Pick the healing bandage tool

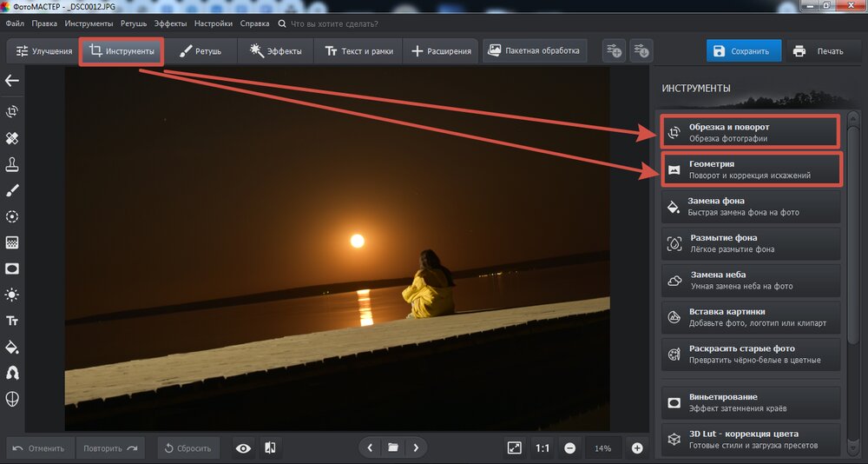click(x=12, y=138)
